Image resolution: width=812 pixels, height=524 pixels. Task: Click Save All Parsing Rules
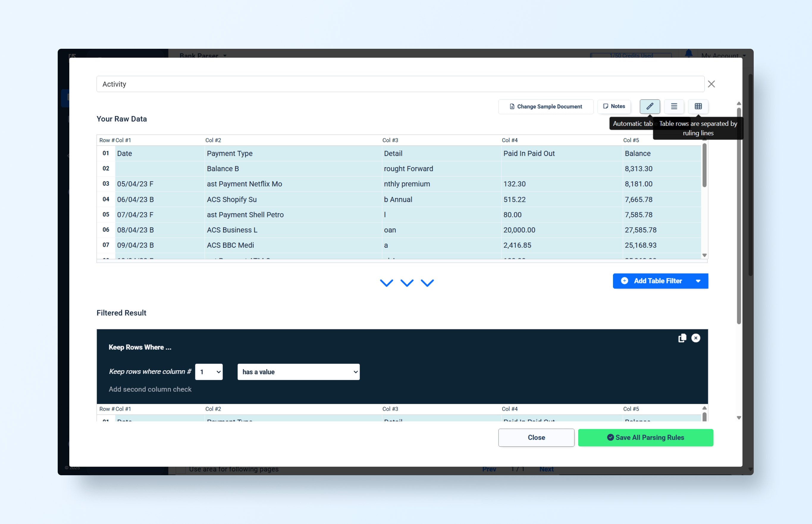point(645,437)
